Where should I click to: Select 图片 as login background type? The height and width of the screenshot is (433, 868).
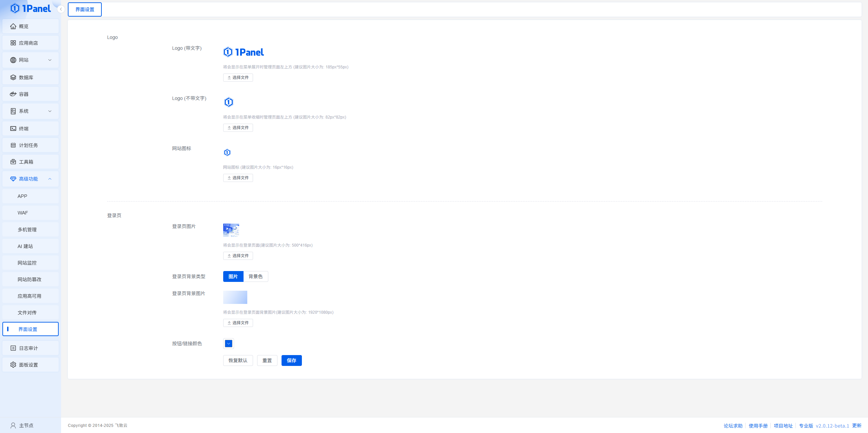click(x=233, y=276)
